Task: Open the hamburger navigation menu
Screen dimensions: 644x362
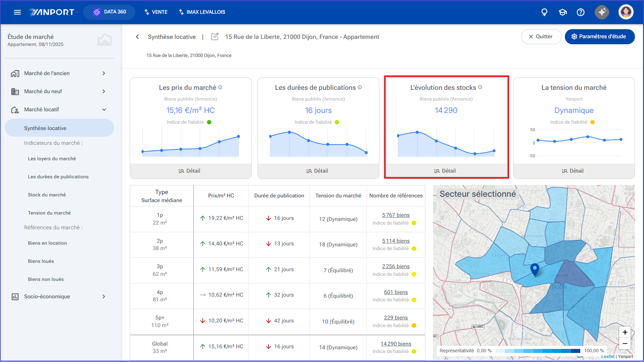Action: [17, 12]
